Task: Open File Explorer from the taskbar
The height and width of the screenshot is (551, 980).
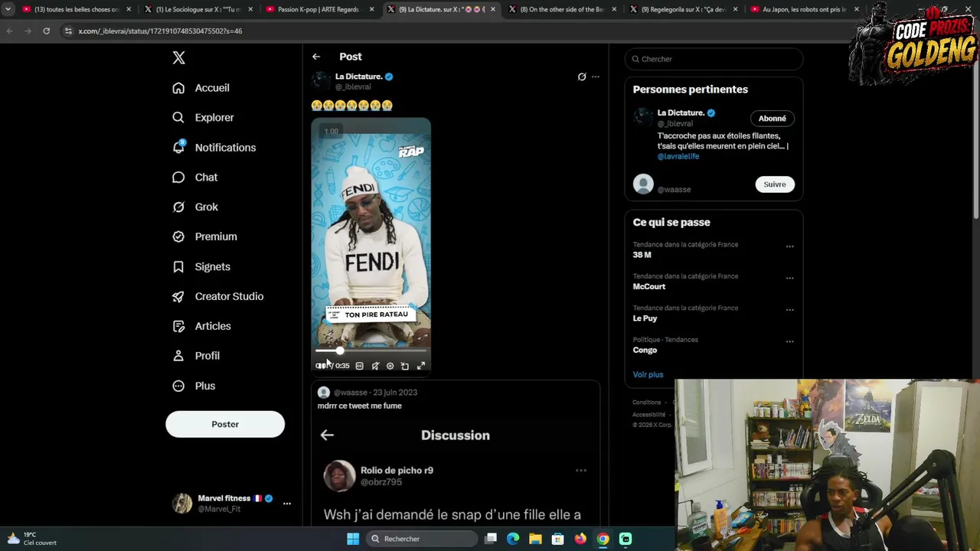Action: 535,539
